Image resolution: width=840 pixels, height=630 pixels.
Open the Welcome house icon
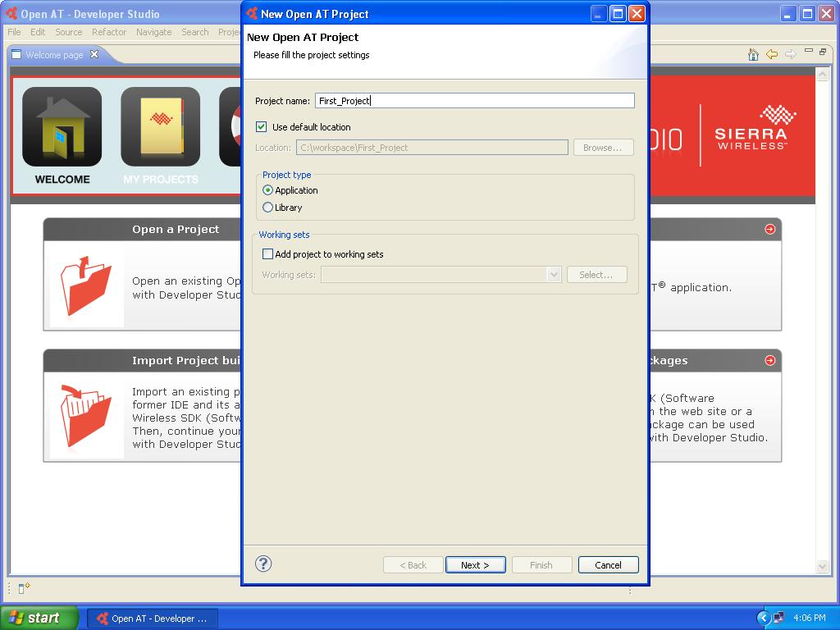coord(62,127)
